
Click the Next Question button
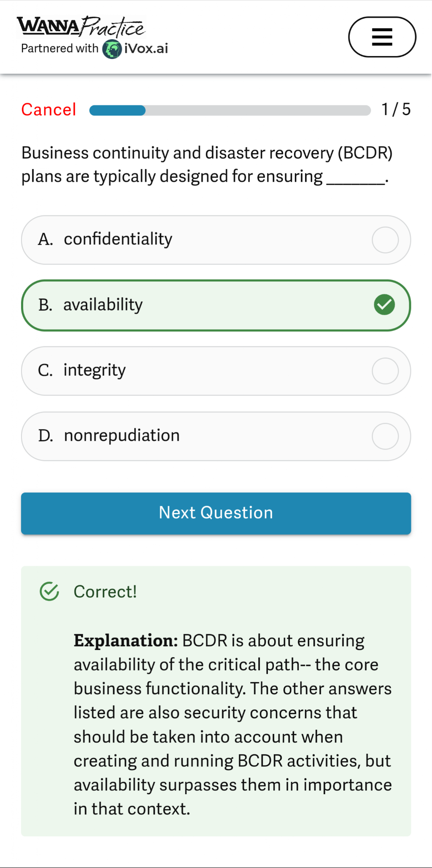[216, 513]
